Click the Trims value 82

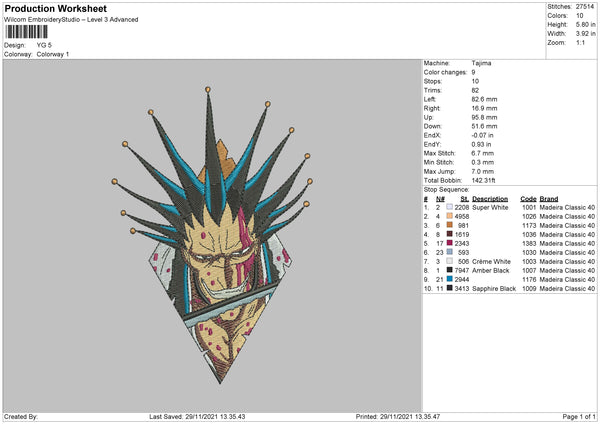475,90
